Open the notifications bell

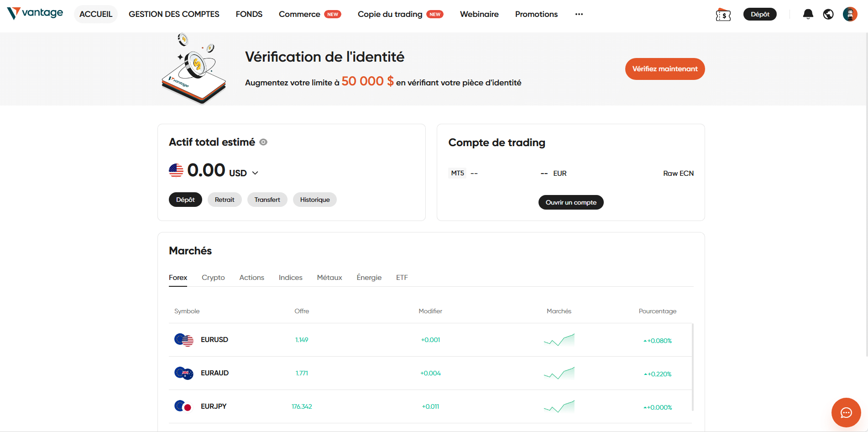point(807,14)
